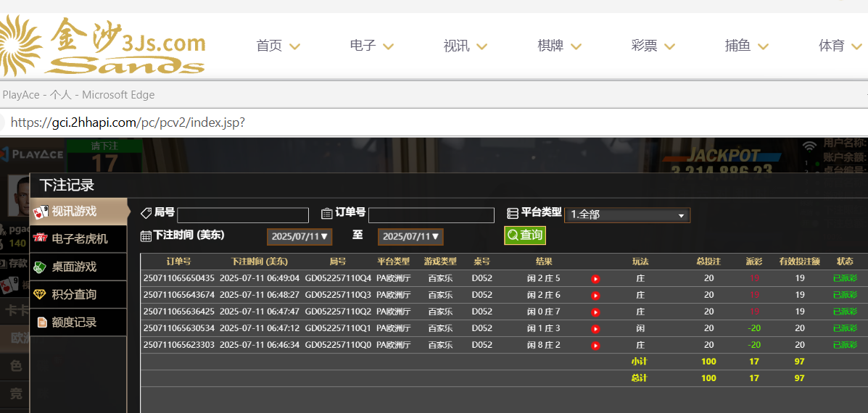Click the Sands 3Js.com logo
Image resolution: width=868 pixels, height=413 pixels.
click(x=103, y=46)
